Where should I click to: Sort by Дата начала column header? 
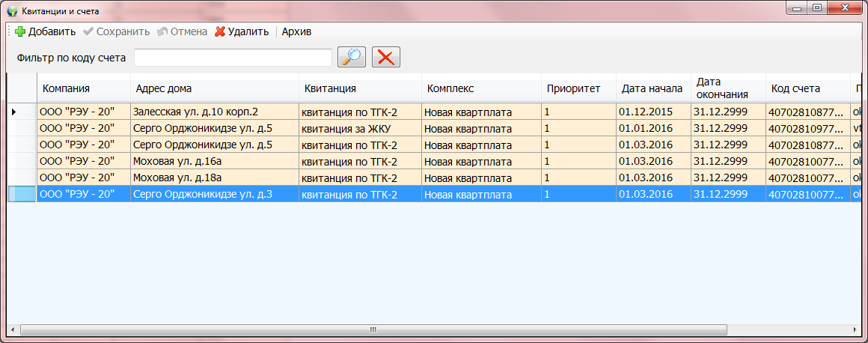click(653, 88)
